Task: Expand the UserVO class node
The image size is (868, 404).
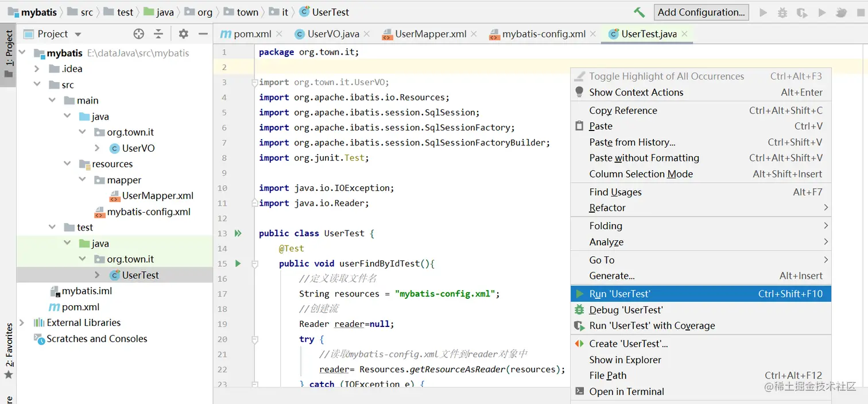Action: pyautogui.click(x=97, y=148)
